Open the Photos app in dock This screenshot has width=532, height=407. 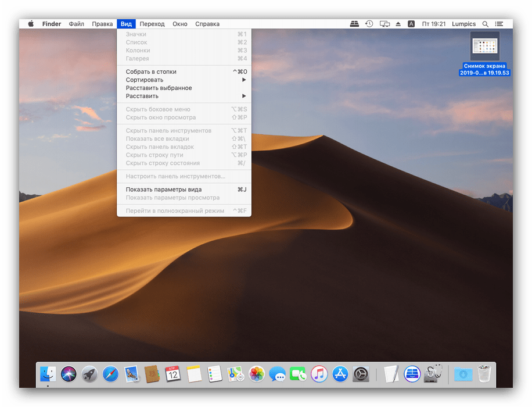tap(256, 374)
